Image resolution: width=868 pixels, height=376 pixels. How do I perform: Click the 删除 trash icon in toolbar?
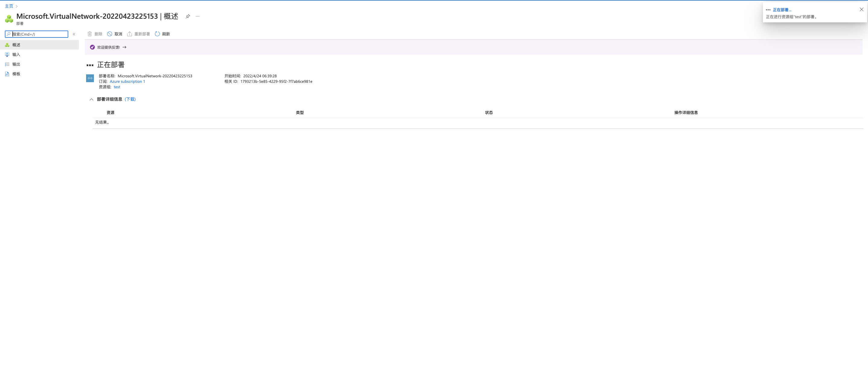(90, 34)
